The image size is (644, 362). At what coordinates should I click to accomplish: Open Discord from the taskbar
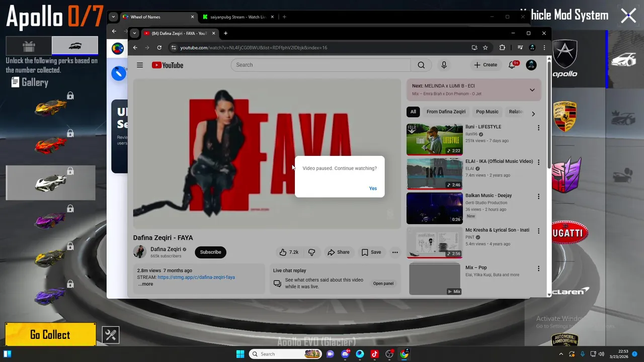[x=345, y=354]
